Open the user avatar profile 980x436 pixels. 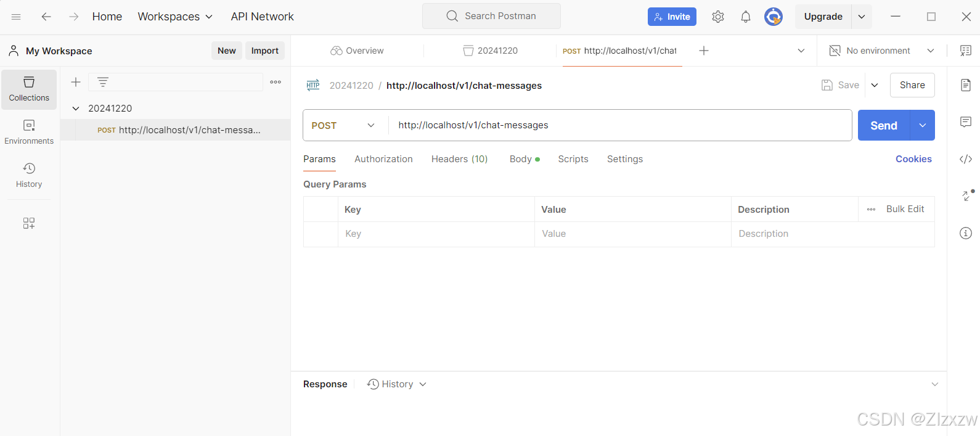tap(774, 17)
